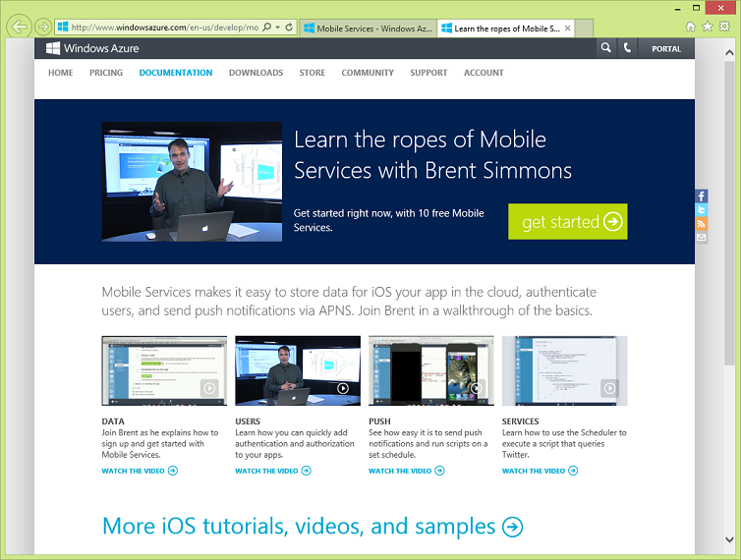Play the SERVICES video thumbnail
Screen dimensions: 741x560
click(565, 371)
